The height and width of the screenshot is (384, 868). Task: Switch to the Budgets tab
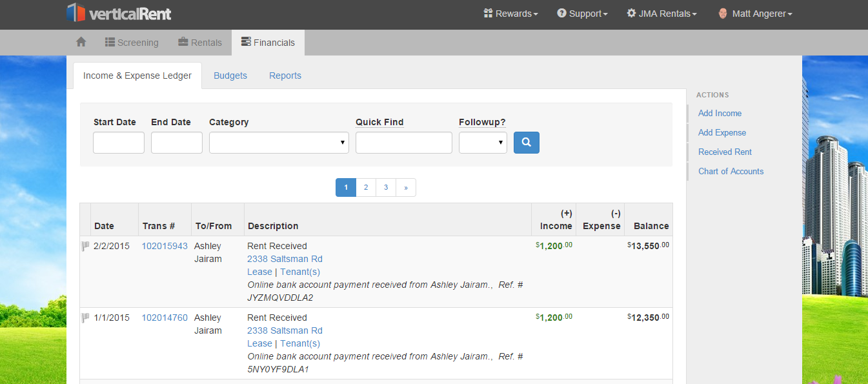click(x=230, y=76)
